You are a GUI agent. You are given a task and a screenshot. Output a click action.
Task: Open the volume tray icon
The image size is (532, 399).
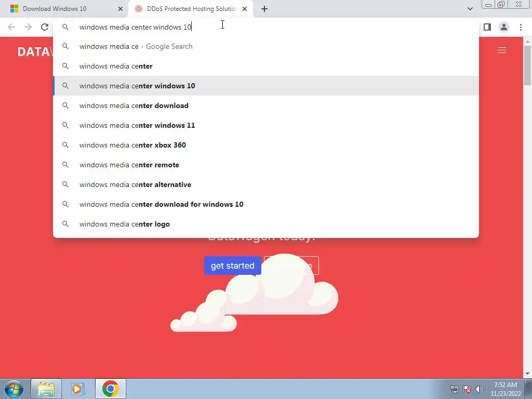coord(480,389)
